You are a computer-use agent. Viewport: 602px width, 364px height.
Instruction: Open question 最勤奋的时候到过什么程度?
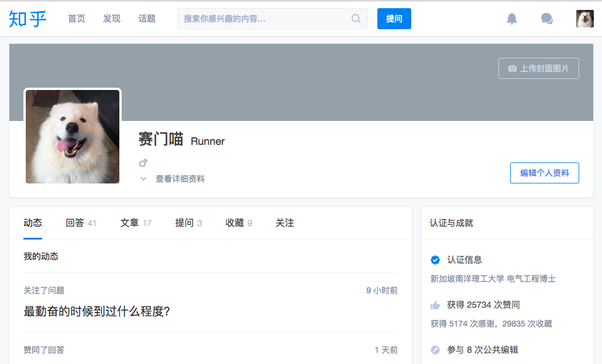point(97,311)
